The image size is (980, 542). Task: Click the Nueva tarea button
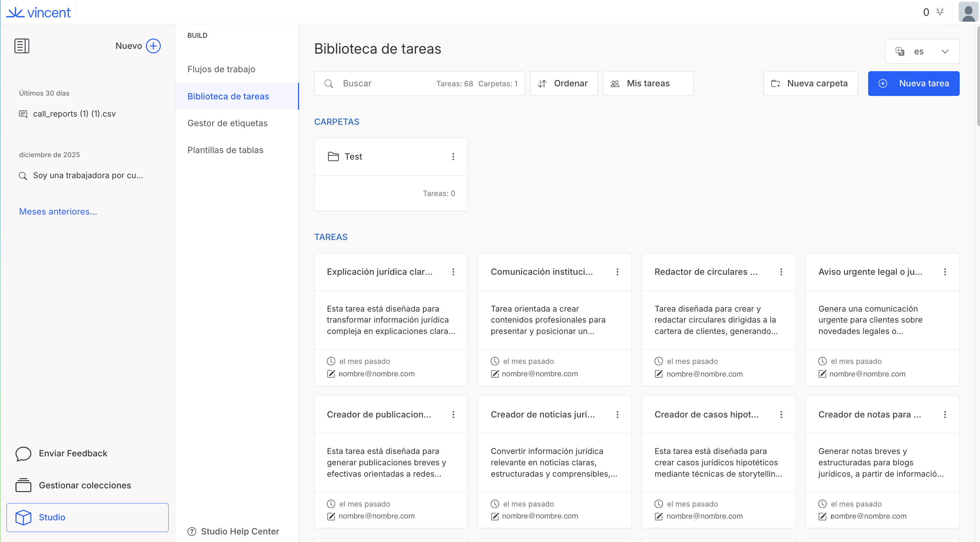point(913,83)
